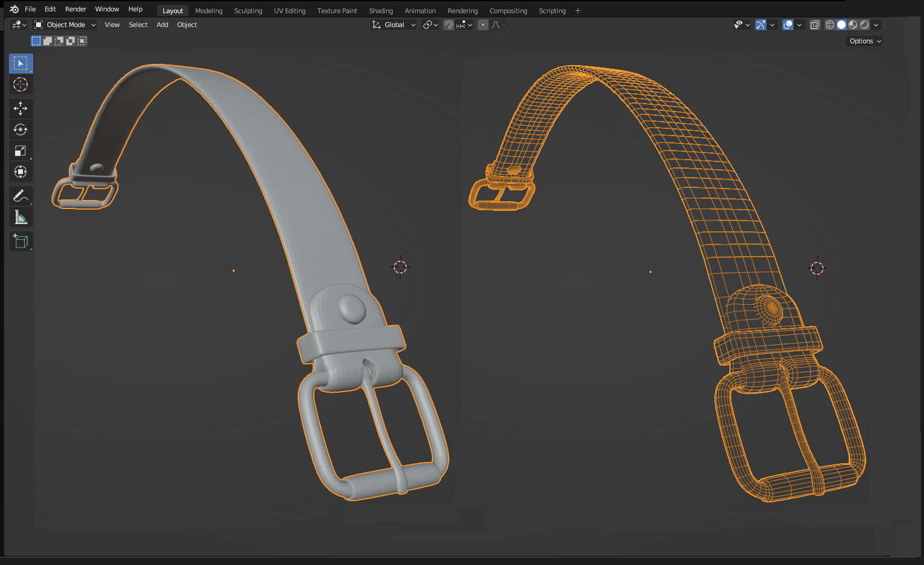Switch to the Modeling workspace tab

[209, 11]
